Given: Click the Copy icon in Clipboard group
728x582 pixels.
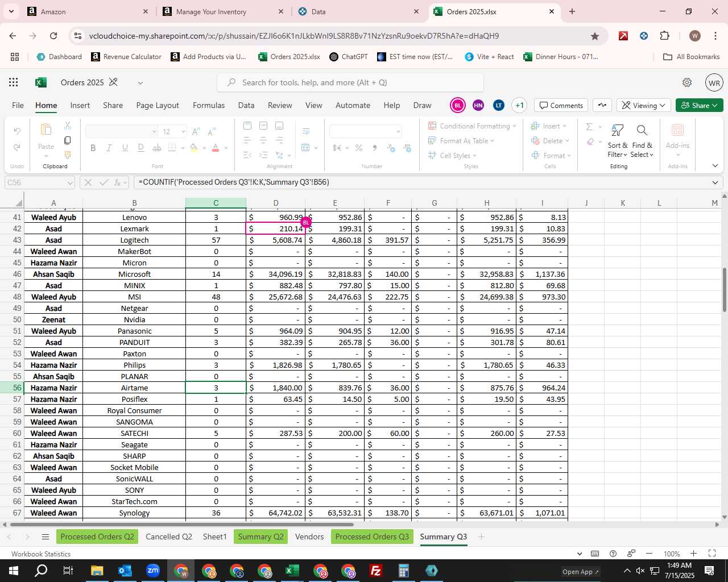Looking at the screenshot, I should click(68, 140).
